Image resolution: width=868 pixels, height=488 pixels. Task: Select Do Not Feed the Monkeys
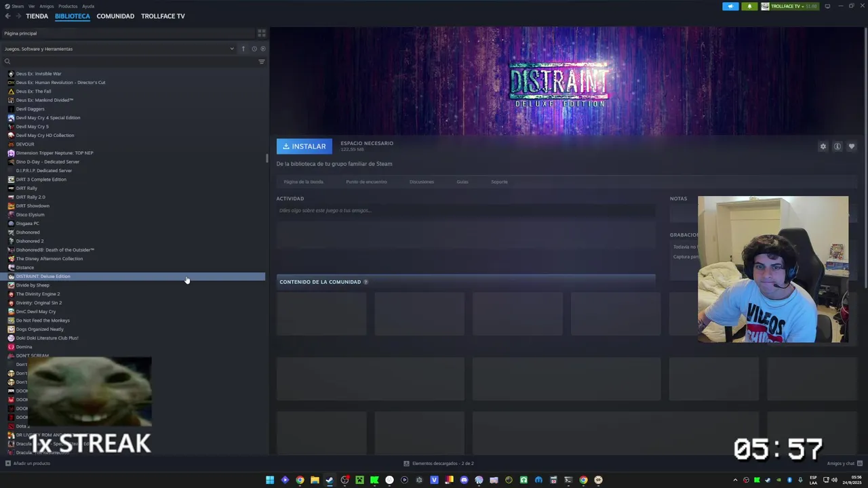pos(43,321)
